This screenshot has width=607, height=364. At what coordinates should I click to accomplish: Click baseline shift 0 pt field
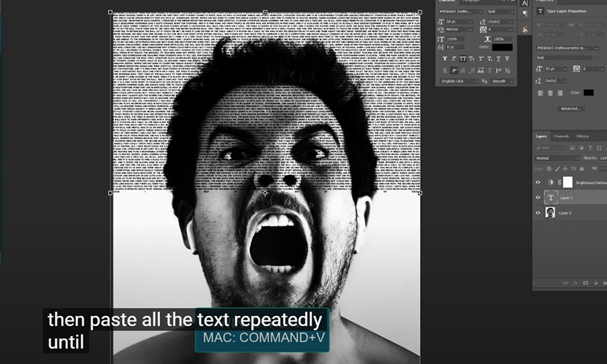(455, 47)
